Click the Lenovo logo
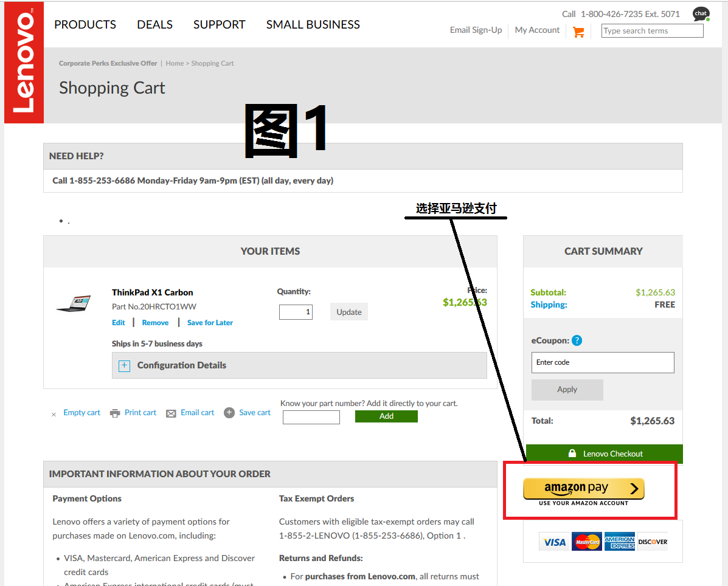Image resolution: width=728 pixels, height=586 pixels. point(24,63)
